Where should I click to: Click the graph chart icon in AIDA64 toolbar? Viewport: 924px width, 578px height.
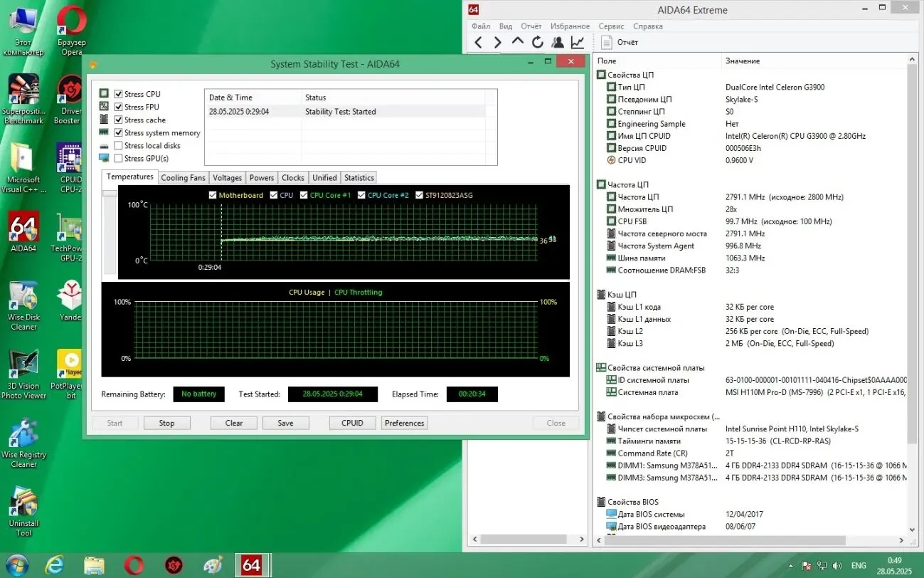pos(577,42)
